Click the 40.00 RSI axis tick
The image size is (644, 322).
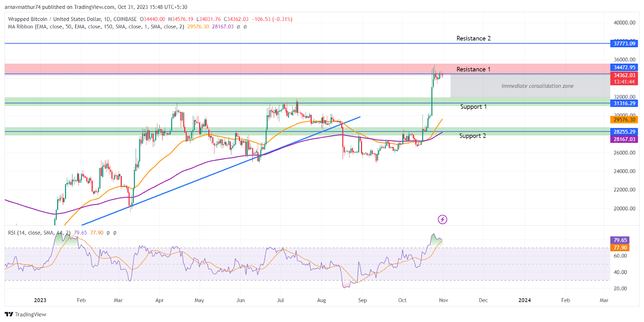pyautogui.click(x=620, y=272)
